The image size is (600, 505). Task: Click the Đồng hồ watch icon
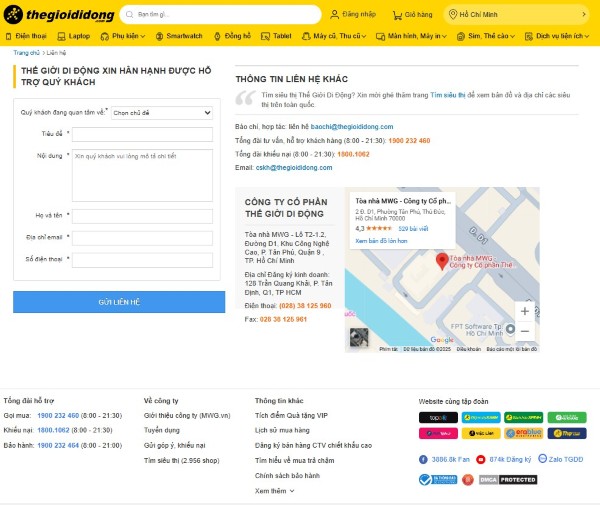coord(217,36)
